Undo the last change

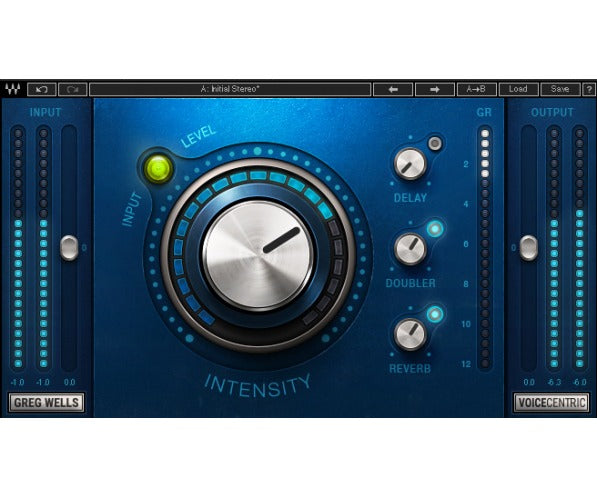(x=42, y=89)
